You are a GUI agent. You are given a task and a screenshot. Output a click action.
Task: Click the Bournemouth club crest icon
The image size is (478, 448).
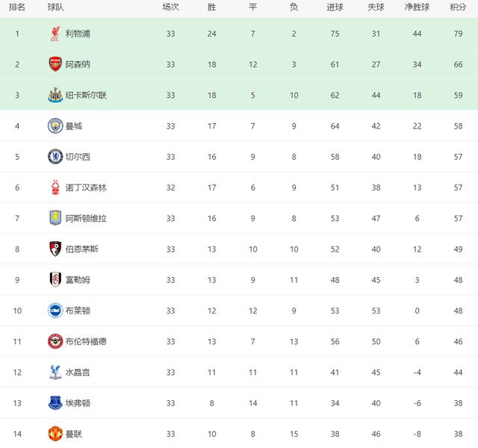point(55,249)
